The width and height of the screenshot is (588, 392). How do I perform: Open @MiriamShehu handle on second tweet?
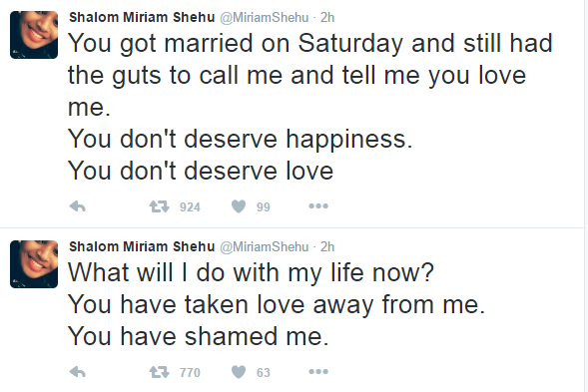pos(264,247)
